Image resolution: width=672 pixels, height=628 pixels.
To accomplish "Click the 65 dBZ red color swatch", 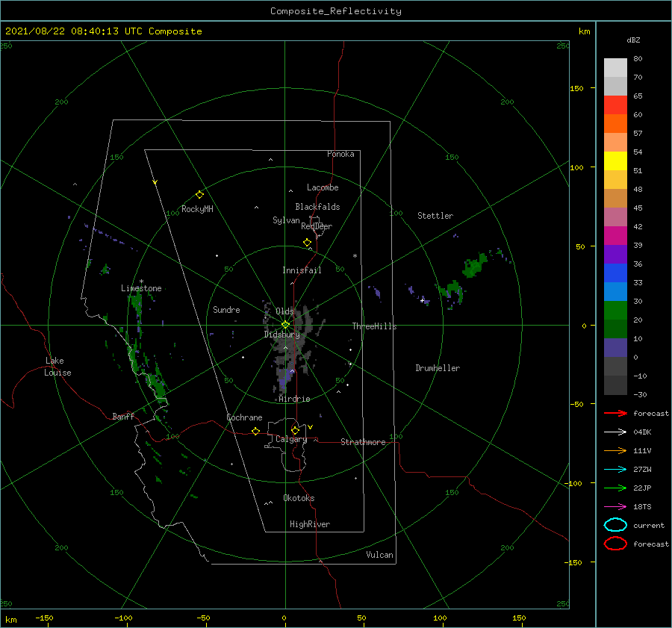I will coord(615,105).
